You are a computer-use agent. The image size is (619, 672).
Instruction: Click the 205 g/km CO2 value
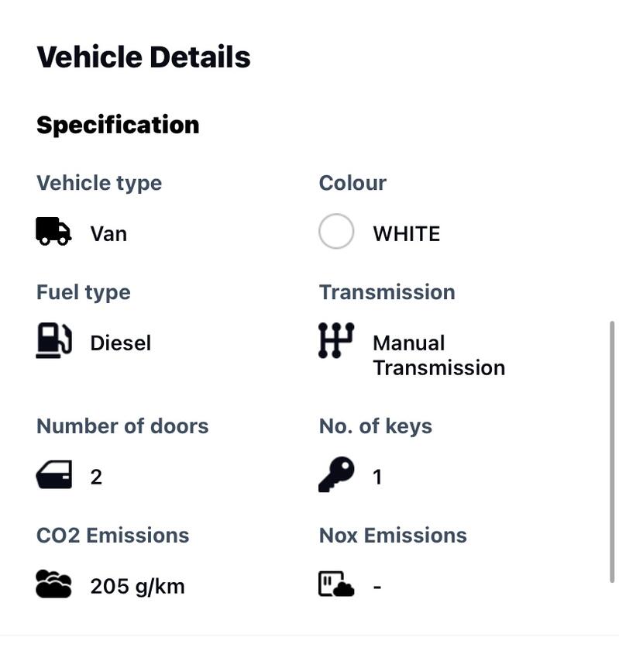pyautogui.click(x=137, y=586)
